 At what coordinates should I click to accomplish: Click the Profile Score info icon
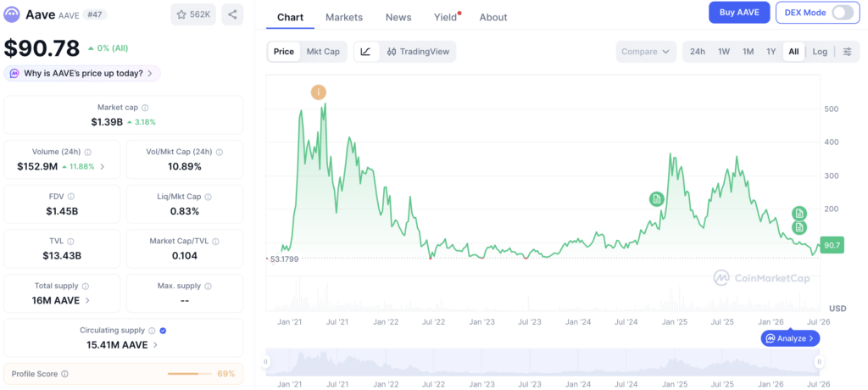(64, 374)
